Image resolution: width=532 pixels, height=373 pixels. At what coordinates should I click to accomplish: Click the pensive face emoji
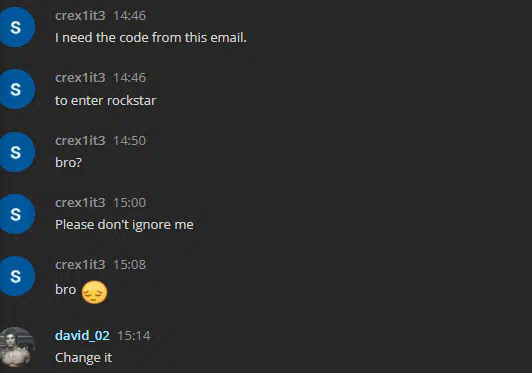[x=94, y=292]
